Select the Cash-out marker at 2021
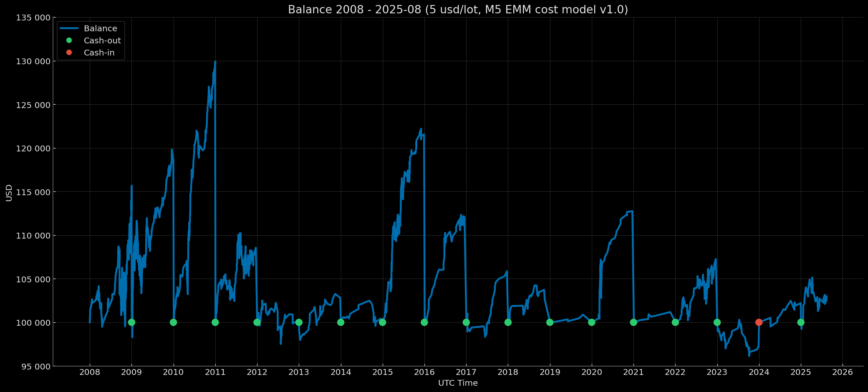Viewport: 868px width, 392px height. [633, 322]
